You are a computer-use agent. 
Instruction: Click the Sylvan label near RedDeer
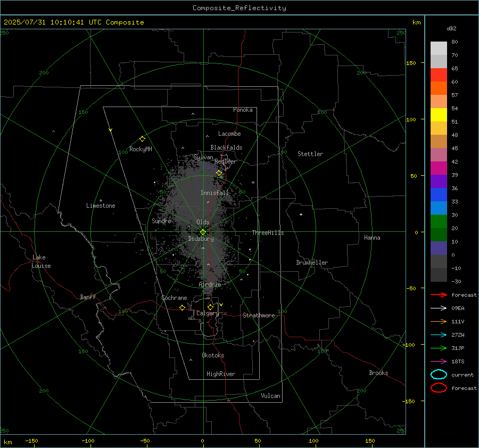click(x=203, y=157)
